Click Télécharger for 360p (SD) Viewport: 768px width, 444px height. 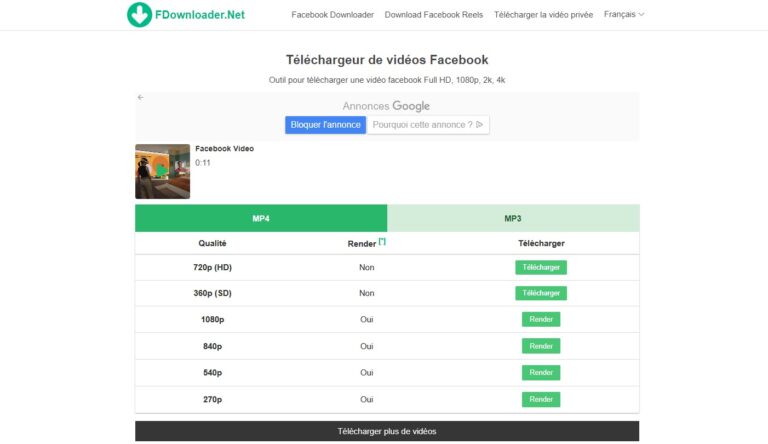(541, 293)
